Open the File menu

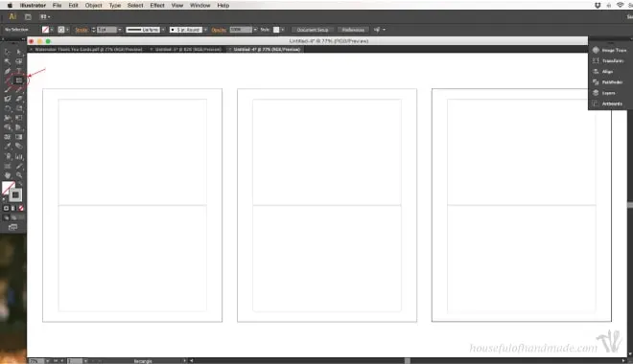pos(57,5)
